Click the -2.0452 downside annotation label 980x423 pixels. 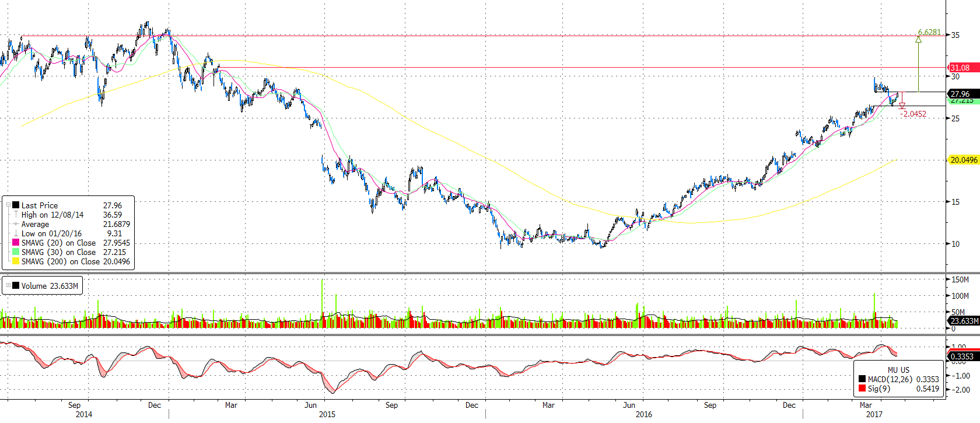coord(913,114)
